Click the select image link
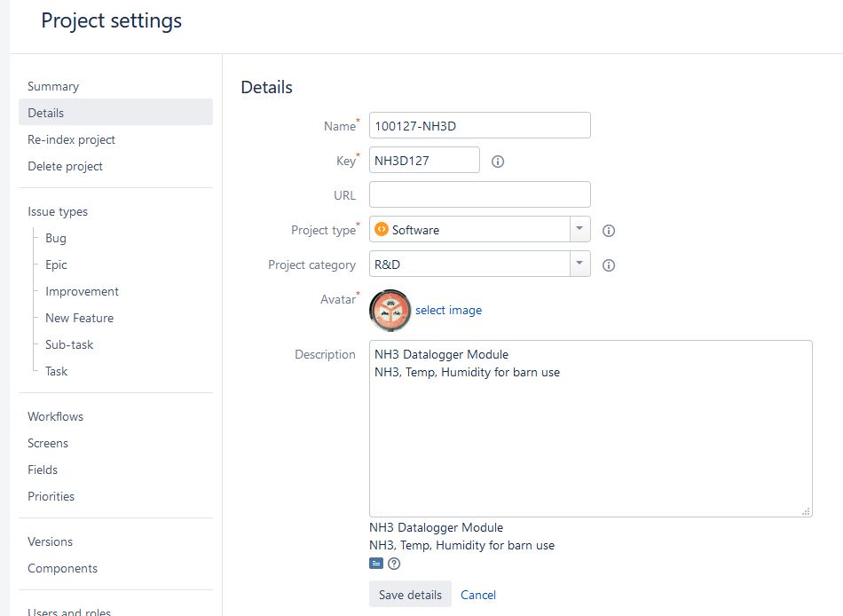 448,310
